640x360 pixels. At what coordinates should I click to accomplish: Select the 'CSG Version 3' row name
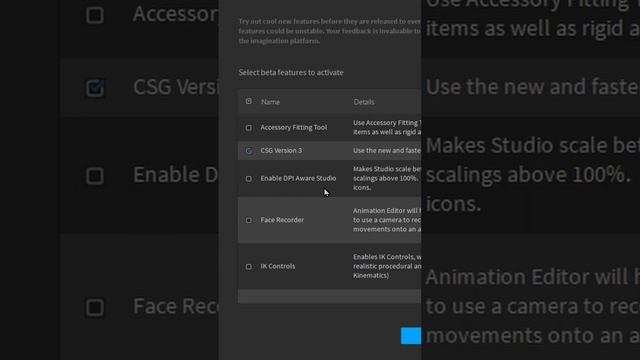281,151
